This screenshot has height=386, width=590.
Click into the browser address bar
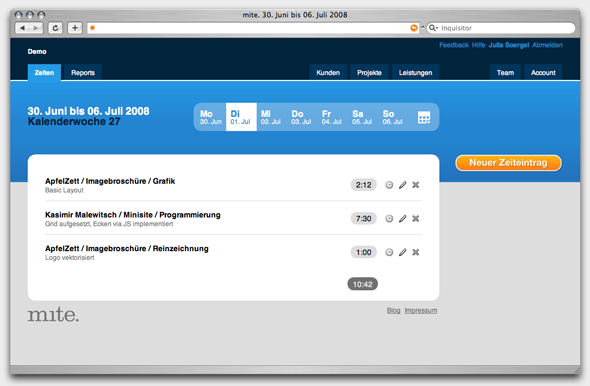(x=253, y=28)
